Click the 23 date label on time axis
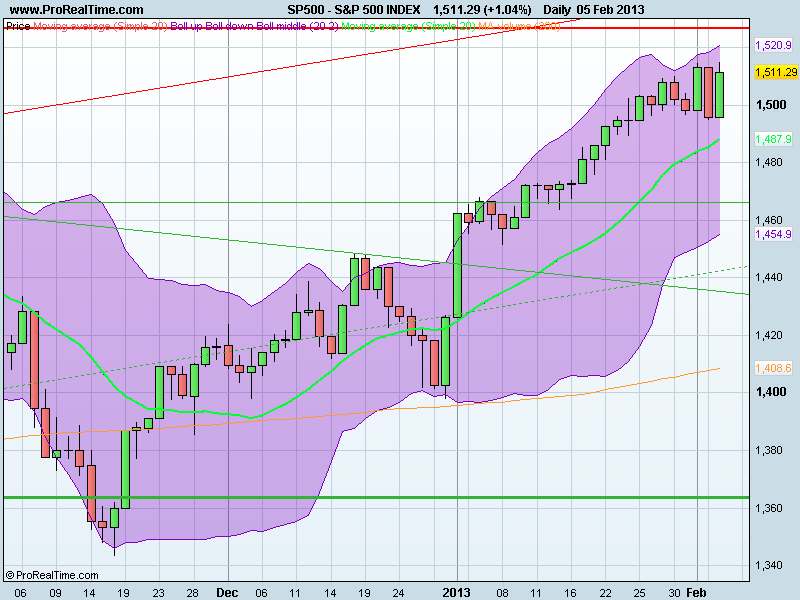Image resolution: width=800 pixels, height=600 pixels. point(159,593)
